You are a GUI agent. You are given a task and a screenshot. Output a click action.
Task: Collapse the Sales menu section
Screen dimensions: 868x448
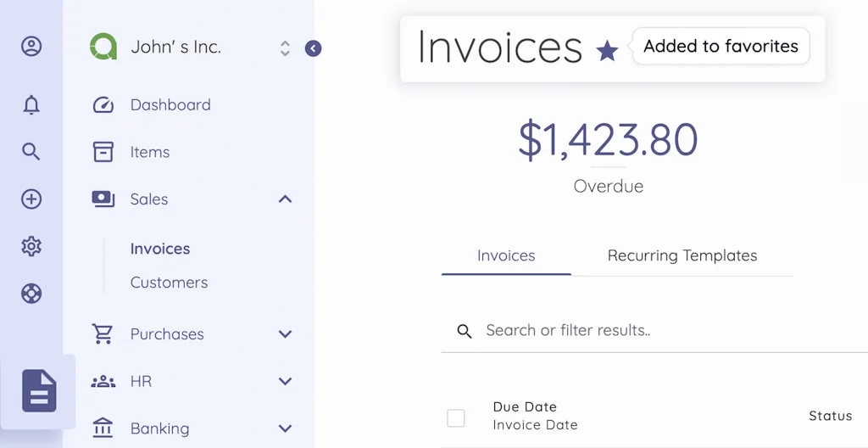pyautogui.click(x=285, y=199)
